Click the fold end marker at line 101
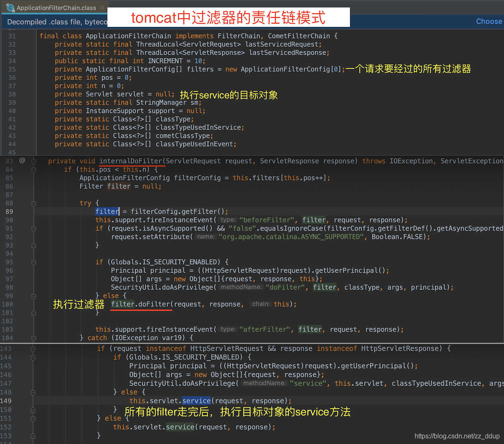This screenshot has width=504, height=444. (x=34, y=313)
